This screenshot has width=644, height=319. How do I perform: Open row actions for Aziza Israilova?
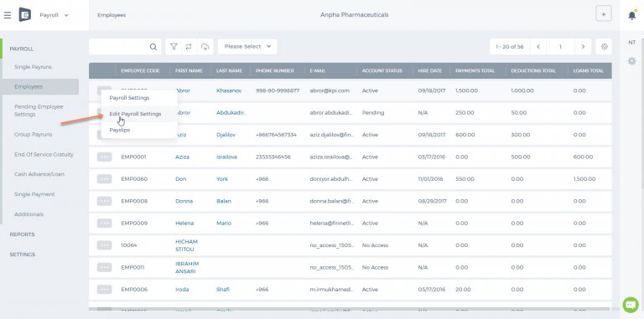coord(104,157)
